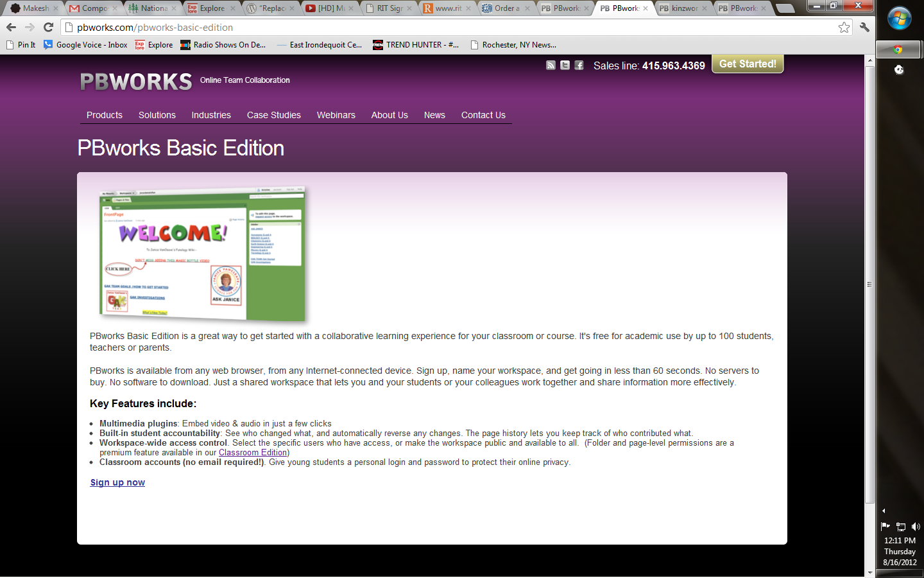Open the About Us menu
924x578 pixels.
pos(389,115)
